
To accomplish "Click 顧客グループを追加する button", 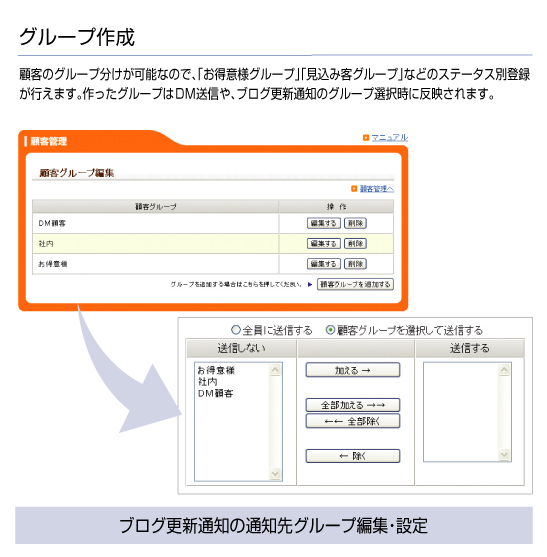I will (355, 284).
